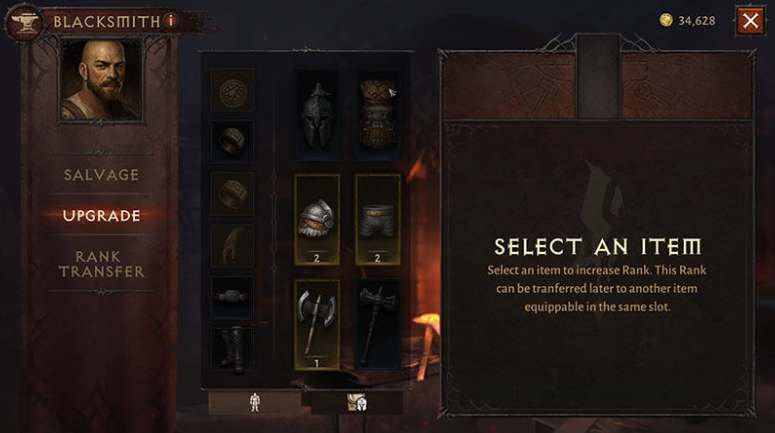
Task: Select the rank 1 double-bladed axe
Action: click(x=317, y=325)
